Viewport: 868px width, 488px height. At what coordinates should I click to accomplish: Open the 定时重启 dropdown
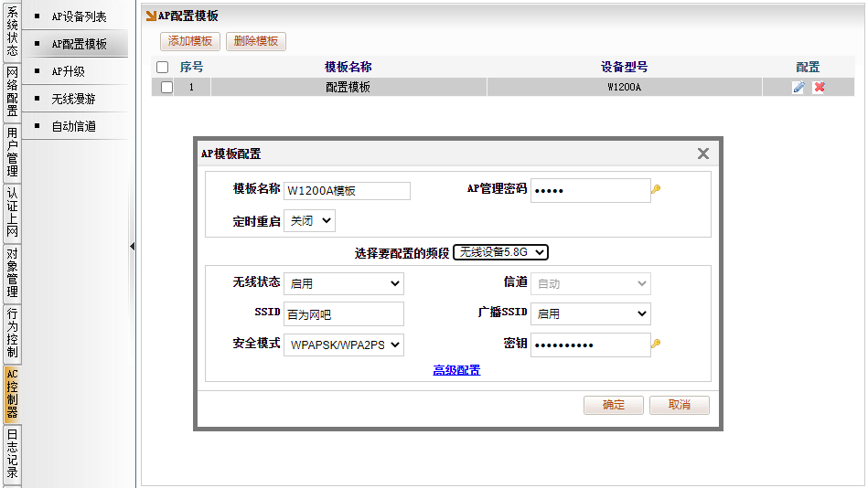pyautogui.click(x=309, y=220)
